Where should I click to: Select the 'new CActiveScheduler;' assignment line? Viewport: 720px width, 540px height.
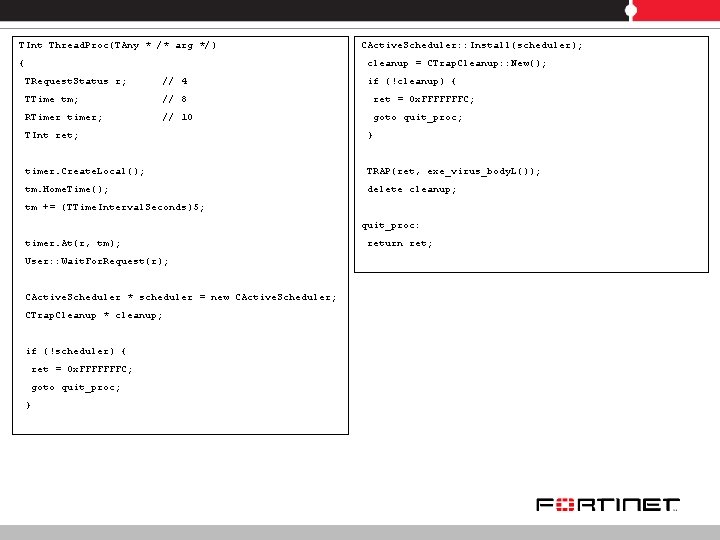[x=181, y=297]
